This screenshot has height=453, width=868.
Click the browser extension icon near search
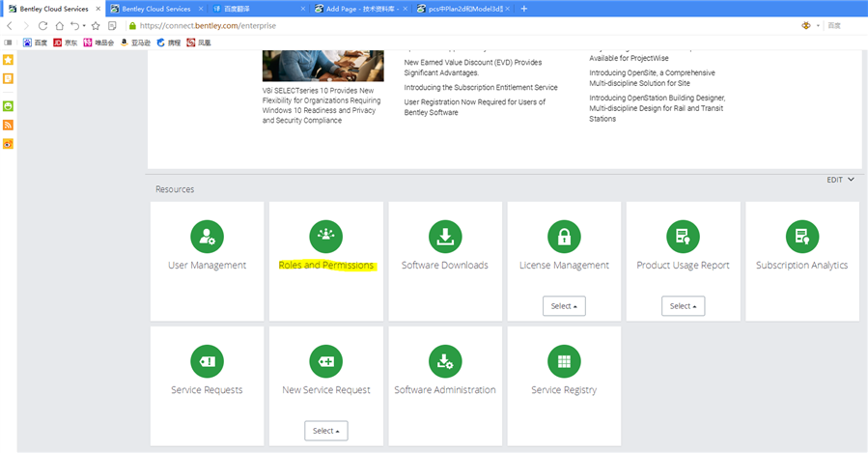[806, 25]
